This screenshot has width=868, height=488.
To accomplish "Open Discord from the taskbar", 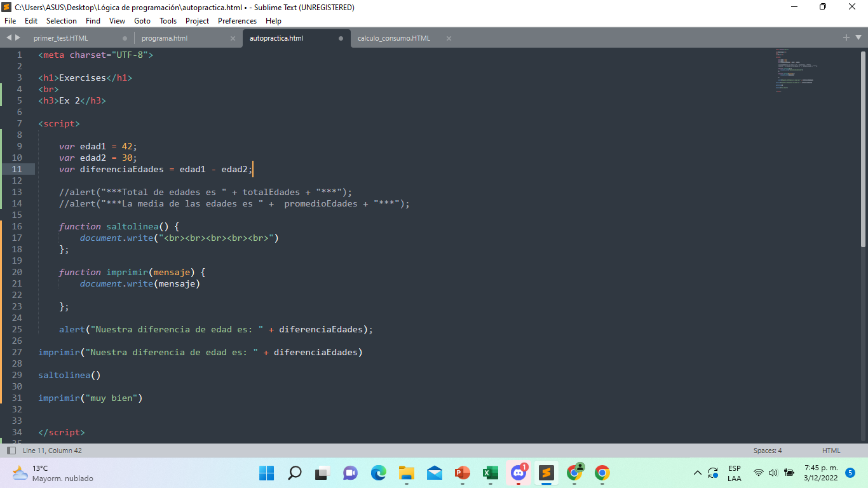I will tap(519, 473).
